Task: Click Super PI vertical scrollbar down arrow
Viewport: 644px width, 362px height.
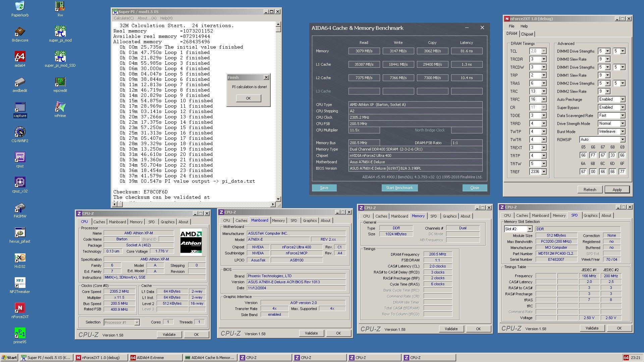Action: pyautogui.click(x=278, y=199)
